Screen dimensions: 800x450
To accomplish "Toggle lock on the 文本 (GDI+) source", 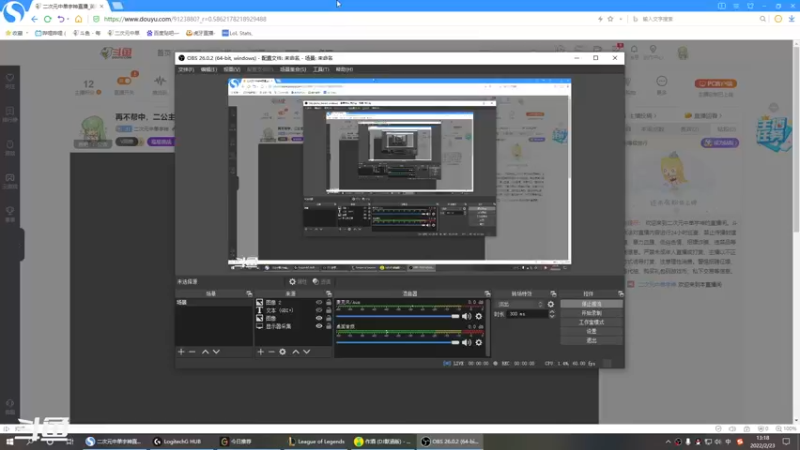I will [329, 310].
